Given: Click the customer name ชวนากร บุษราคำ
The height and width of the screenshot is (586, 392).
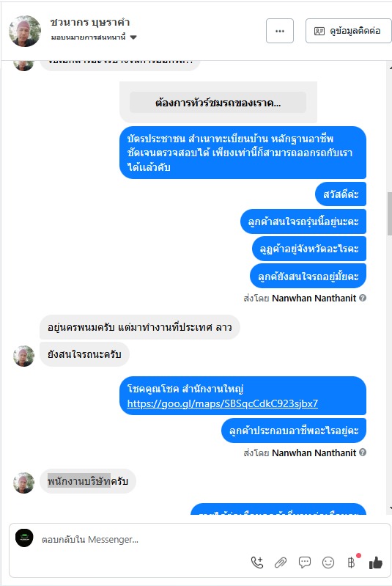Looking at the screenshot, I should click(x=90, y=23).
